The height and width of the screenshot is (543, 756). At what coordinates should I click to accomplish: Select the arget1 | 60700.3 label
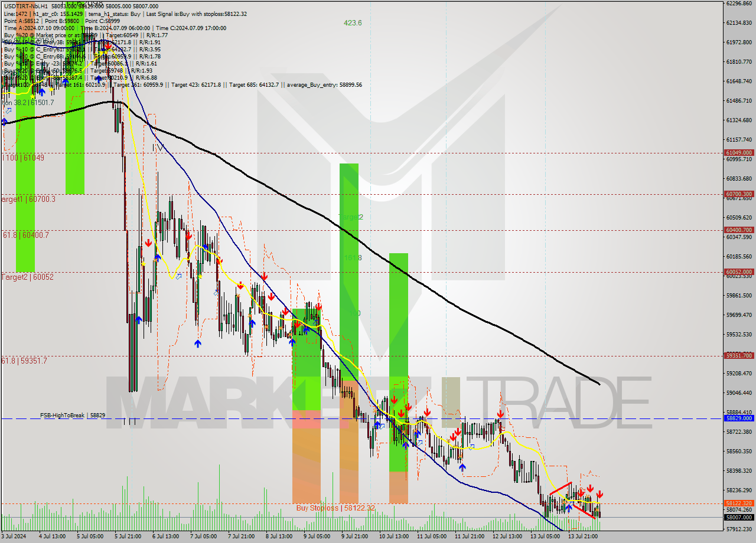(28, 199)
